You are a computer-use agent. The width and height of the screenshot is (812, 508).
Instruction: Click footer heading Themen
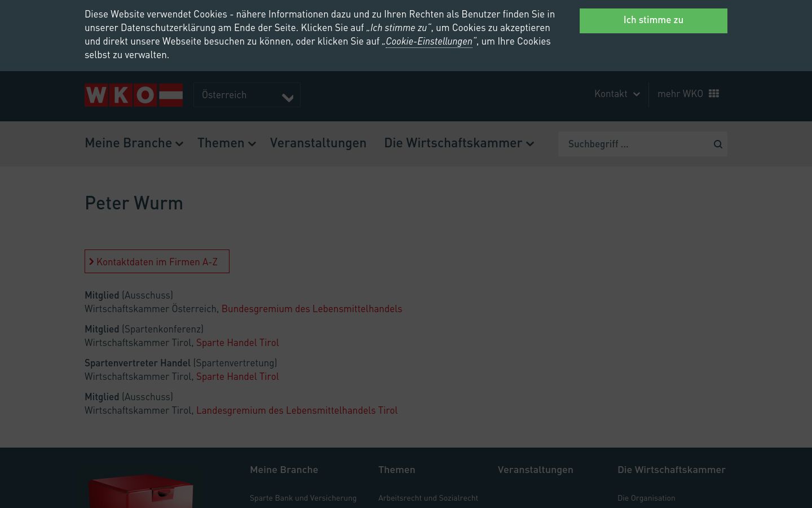point(396,470)
